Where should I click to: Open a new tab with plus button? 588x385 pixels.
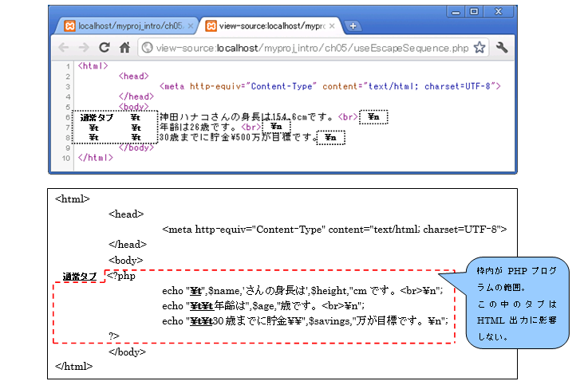(353, 26)
